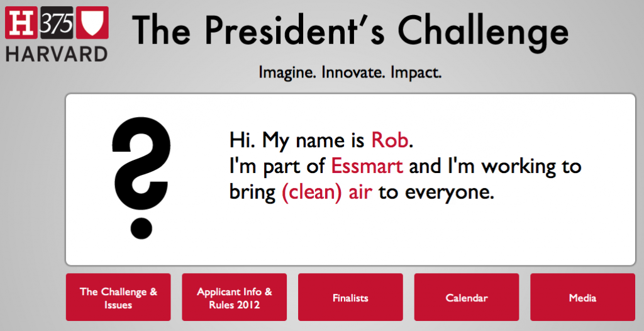Open The Challenge & Issues page
644x331 pixels.
[x=118, y=297]
